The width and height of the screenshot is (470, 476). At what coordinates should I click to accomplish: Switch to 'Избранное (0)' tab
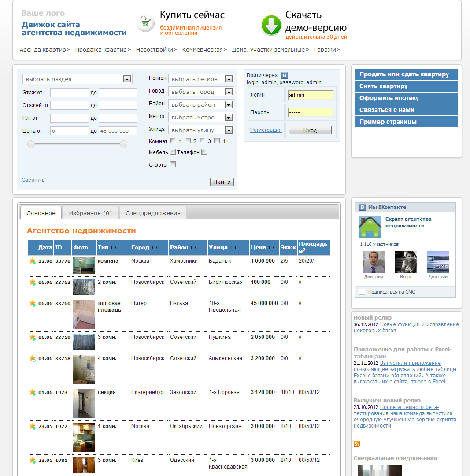click(x=90, y=213)
